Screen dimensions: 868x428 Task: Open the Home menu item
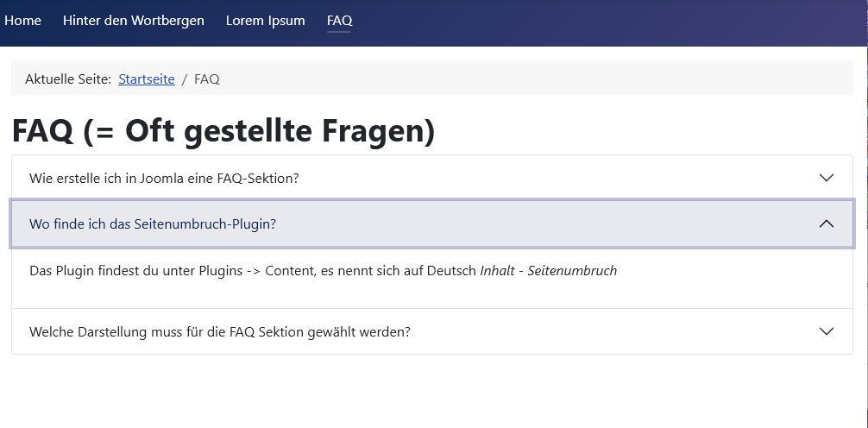click(22, 21)
